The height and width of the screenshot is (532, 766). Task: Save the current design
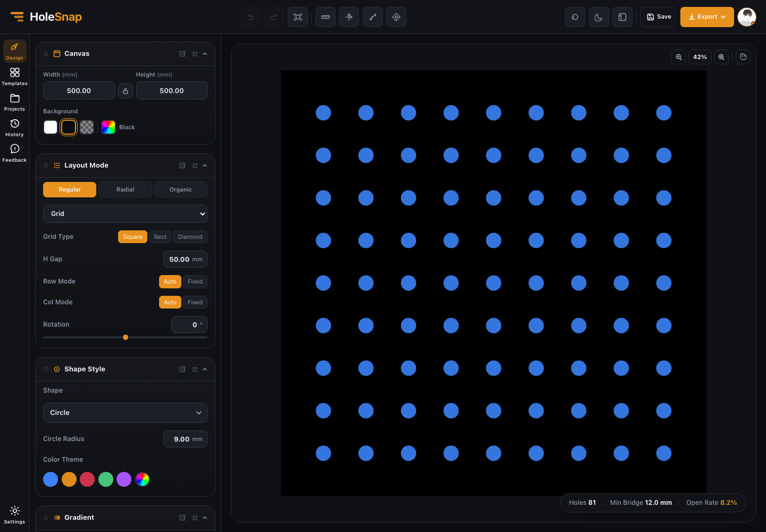coord(659,17)
